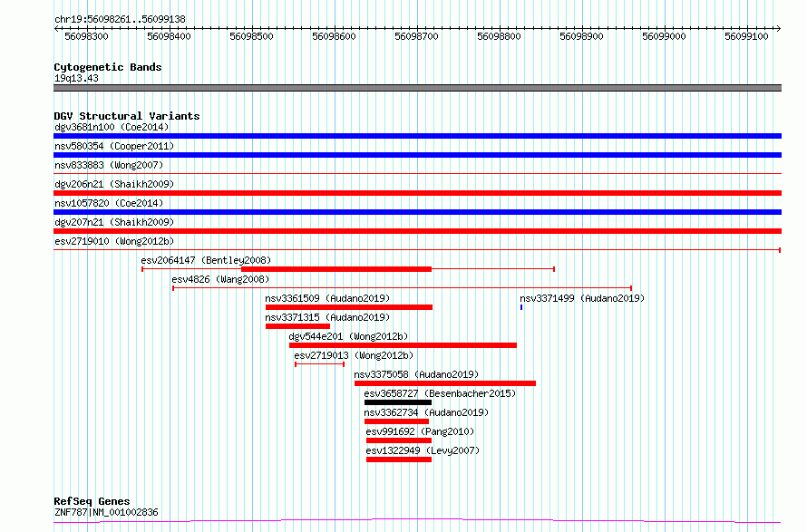807x532 pixels.
Task: Open the nsv3362734 (Audano2019) label
Action: [x=426, y=412]
